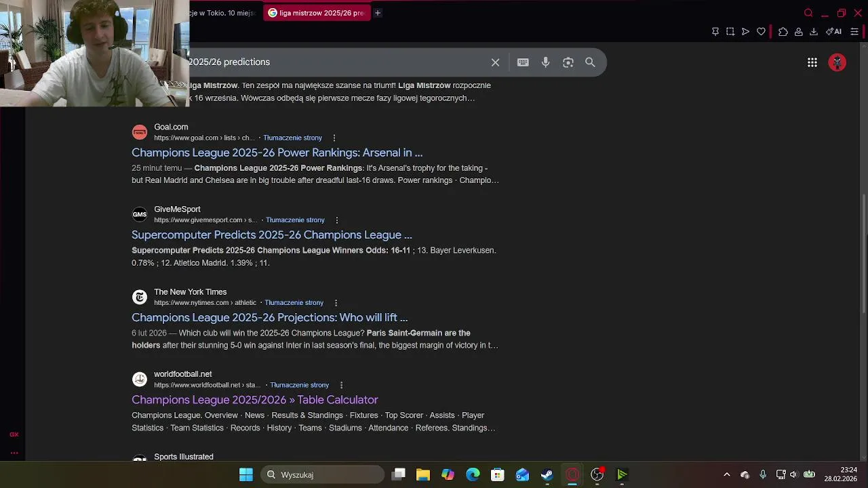Image resolution: width=868 pixels, height=488 pixels.
Task: Open the on-screen keyboard input tool
Action: (x=523, y=62)
